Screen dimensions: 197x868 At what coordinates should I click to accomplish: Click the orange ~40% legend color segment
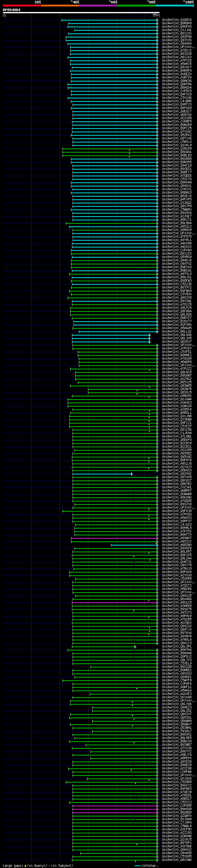coord(60,6)
